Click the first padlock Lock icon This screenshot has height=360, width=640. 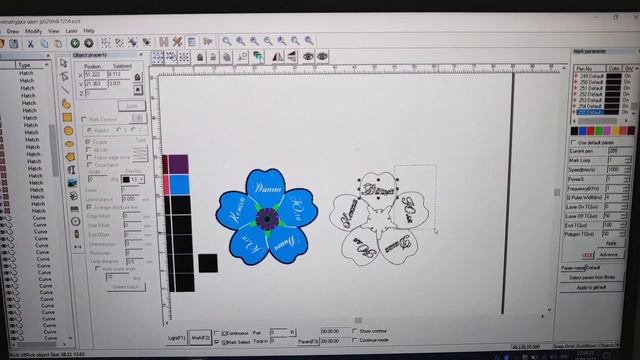pyautogui.click(x=200, y=58)
